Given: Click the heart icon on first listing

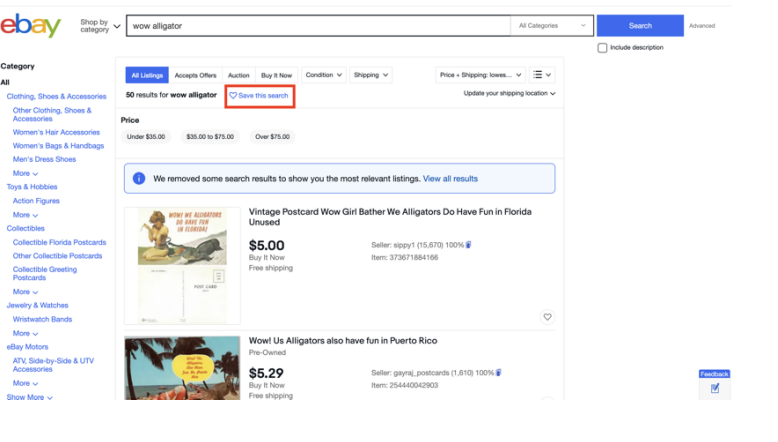Looking at the screenshot, I should 547,317.
